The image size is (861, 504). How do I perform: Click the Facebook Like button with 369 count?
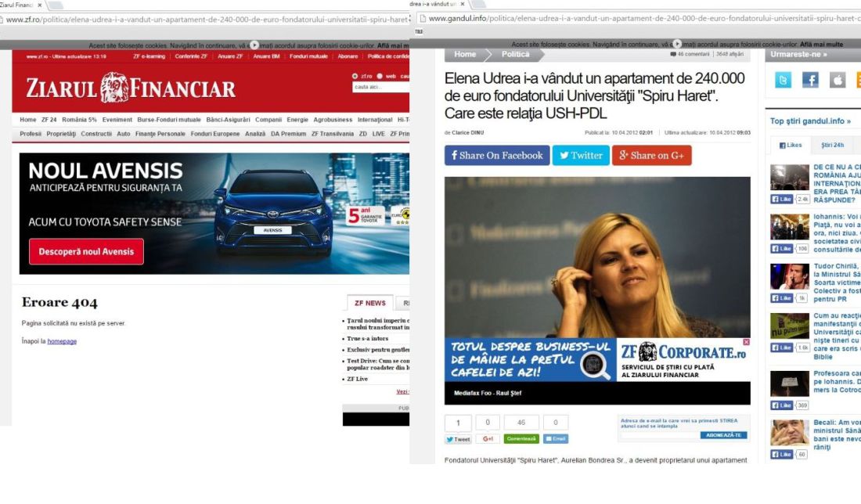click(x=782, y=405)
